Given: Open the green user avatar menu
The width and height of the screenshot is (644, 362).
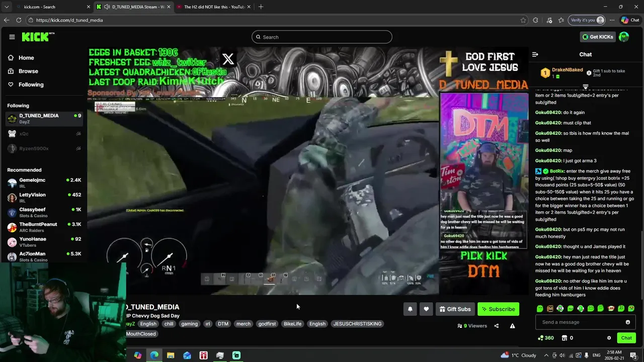Looking at the screenshot, I should point(624,37).
